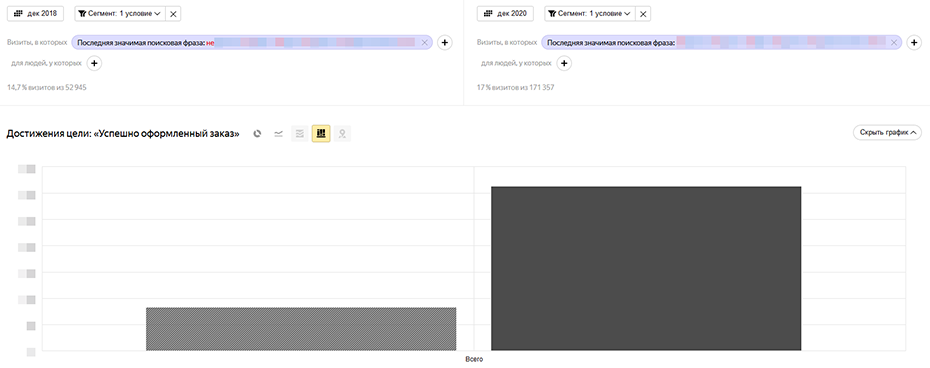
Task: Click the text 14,7 % визитов из 52 945
Action: pos(47,87)
